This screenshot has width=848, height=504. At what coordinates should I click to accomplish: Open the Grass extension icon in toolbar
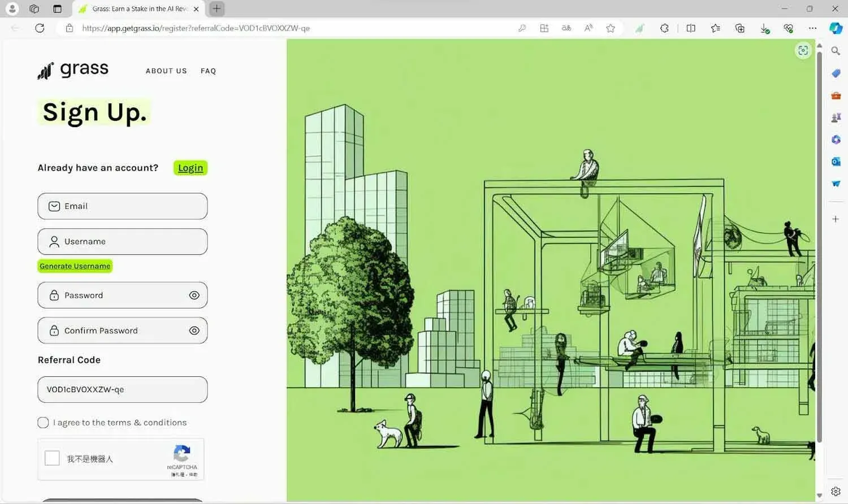(x=639, y=28)
